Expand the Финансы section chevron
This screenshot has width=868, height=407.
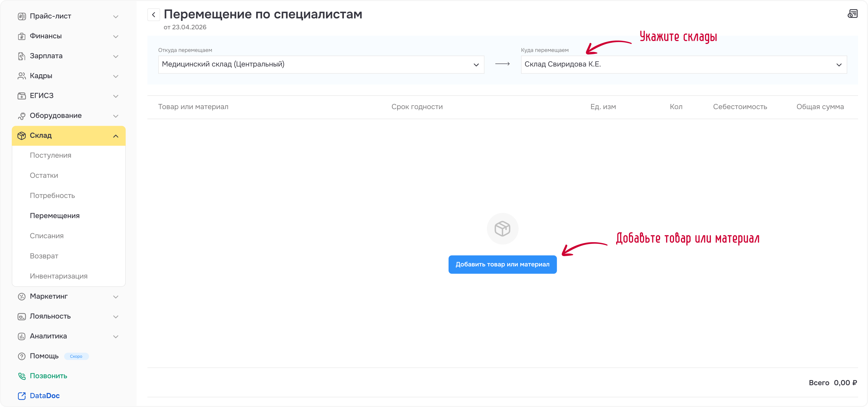coord(116,36)
